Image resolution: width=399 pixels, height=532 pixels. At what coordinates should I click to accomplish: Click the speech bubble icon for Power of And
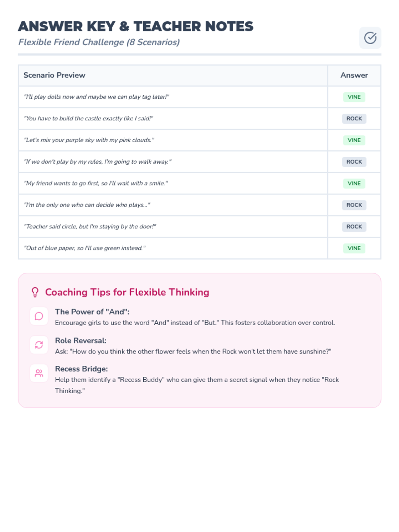pos(39,316)
